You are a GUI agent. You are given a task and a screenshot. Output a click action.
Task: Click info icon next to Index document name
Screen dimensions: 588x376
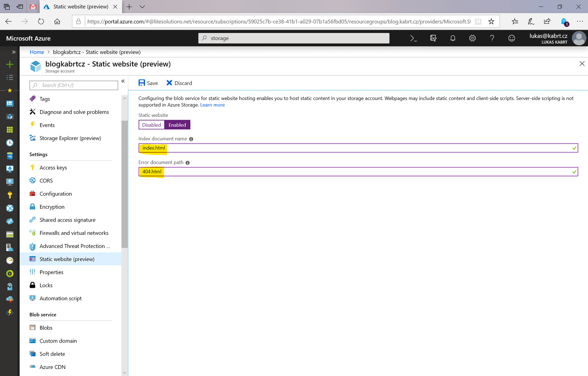tap(191, 139)
